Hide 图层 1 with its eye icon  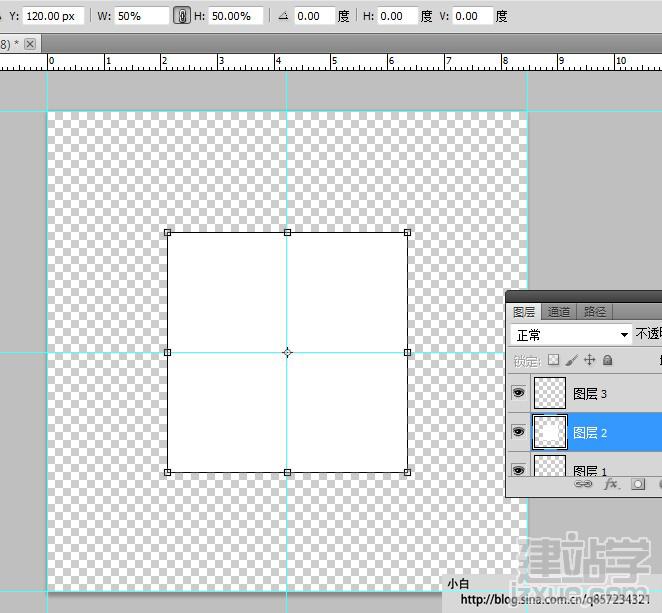pos(518,469)
